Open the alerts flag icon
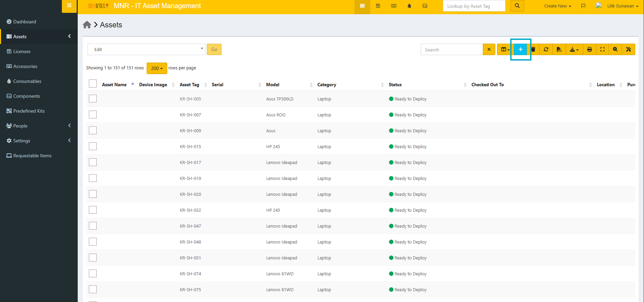Image resolution: width=644 pixels, height=302 pixels. (x=583, y=6)
